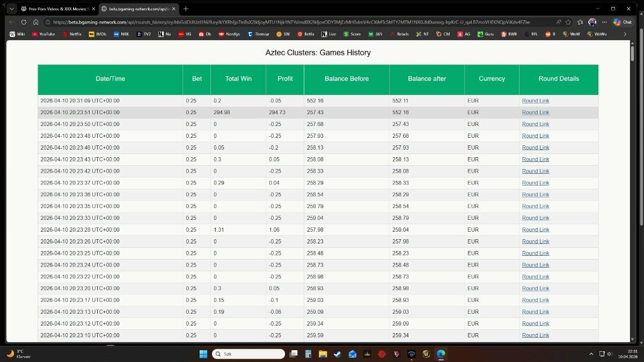Open the tab actions dropdown chevron

point(11,9)
